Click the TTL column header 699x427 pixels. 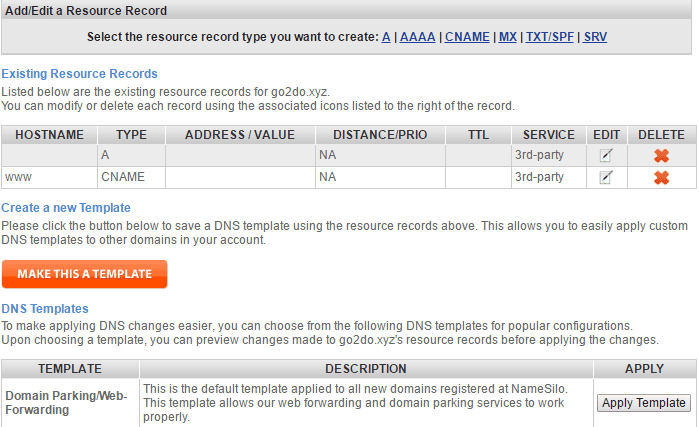click(x=478, y=135)
